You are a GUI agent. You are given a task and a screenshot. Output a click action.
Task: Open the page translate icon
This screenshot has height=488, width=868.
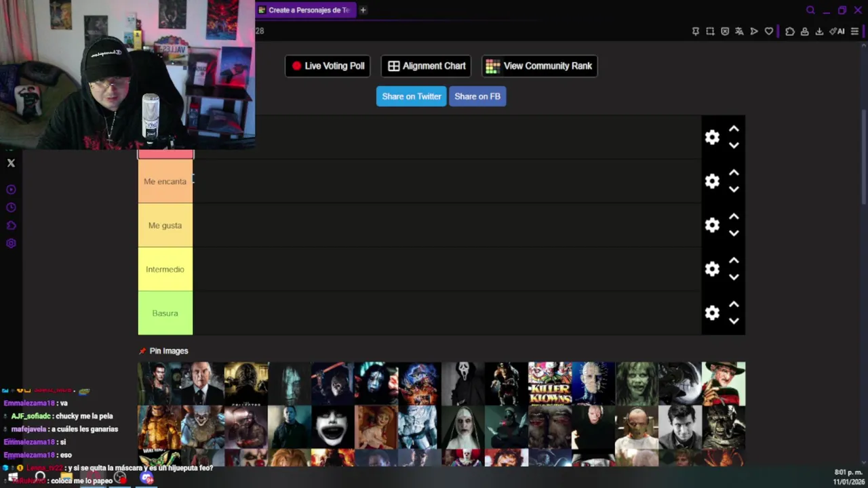point(739,31)
